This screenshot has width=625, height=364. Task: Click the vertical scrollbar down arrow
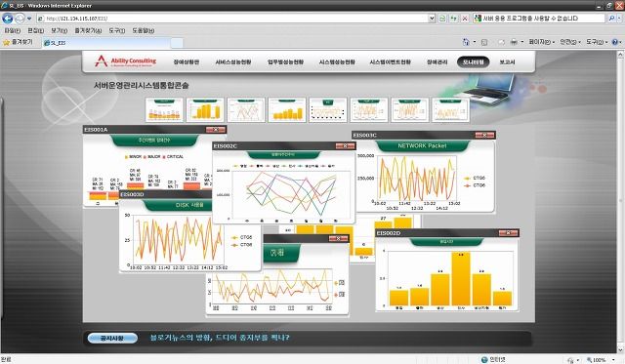(620, 349)
